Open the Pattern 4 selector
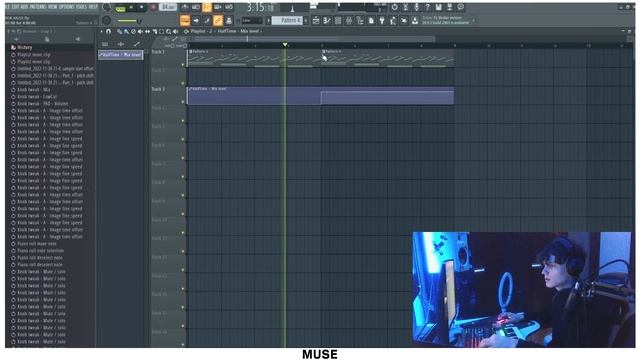This screenshot has height=360, width=640. click(287, 20)
